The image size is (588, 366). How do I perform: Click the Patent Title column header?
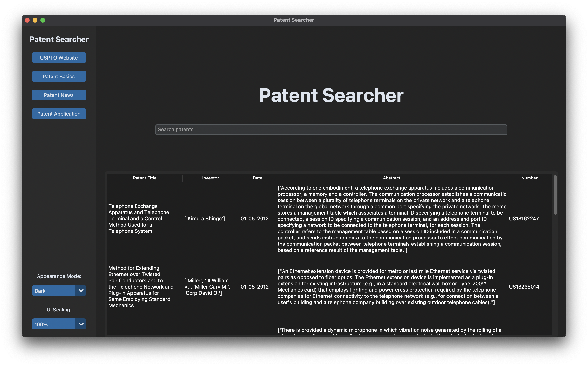click(x=144, y=178)
